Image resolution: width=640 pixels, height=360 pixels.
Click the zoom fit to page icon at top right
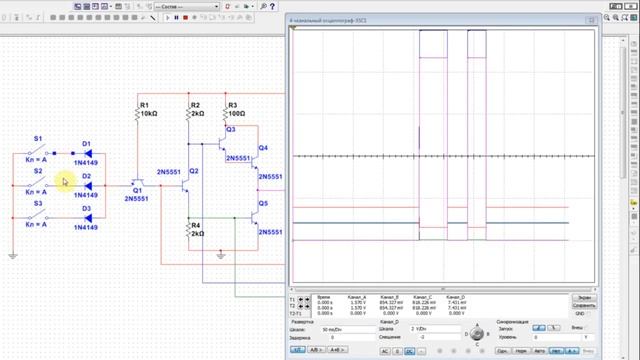pos(633,18)
